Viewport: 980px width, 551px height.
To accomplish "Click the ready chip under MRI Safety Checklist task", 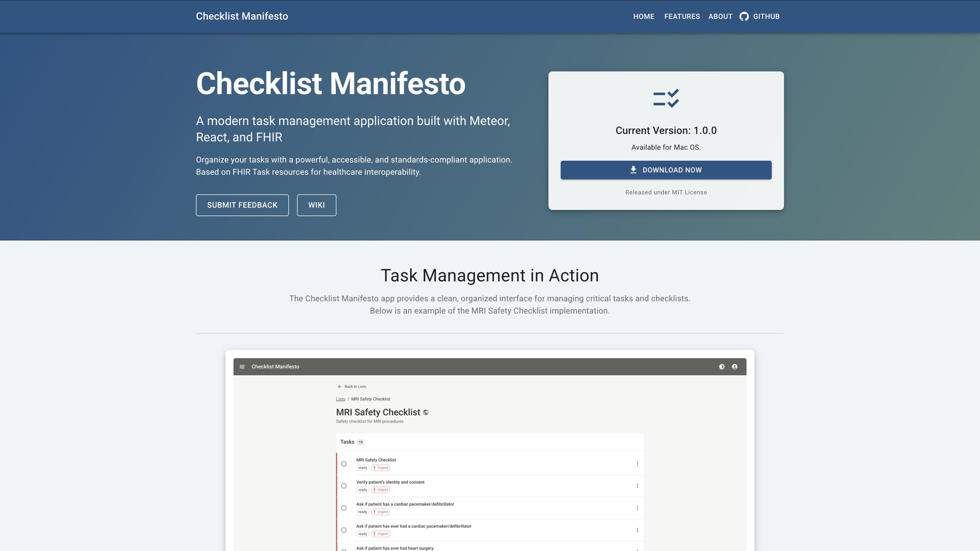I will (x=362, y=468).
